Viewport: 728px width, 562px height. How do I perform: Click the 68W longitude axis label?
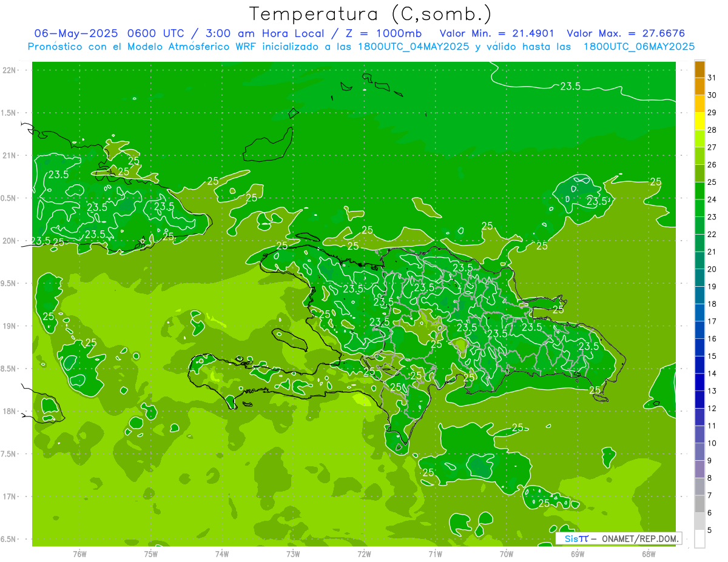point(649,554)
